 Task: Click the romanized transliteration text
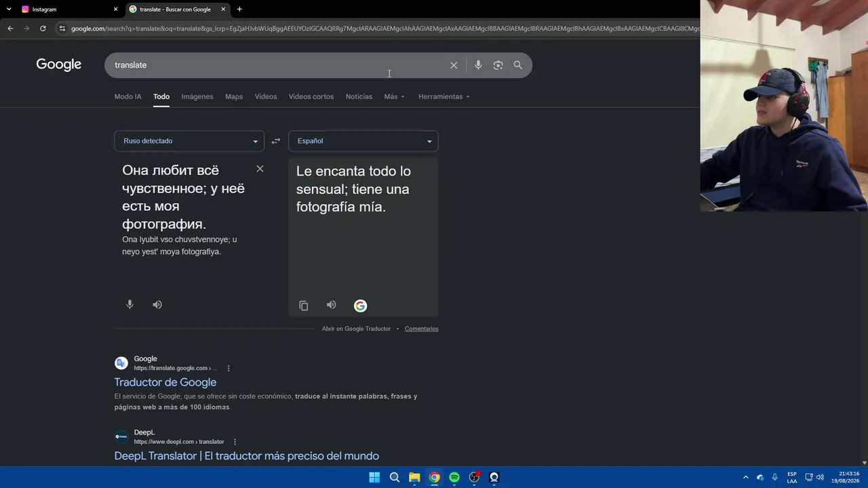(x=180, y=245)
